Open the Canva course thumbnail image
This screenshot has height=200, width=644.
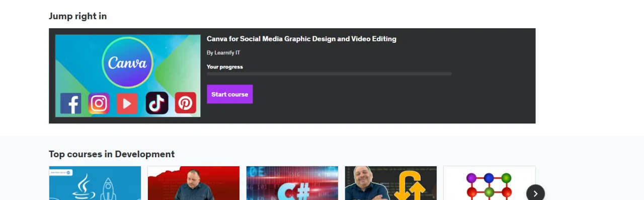point(128,76)
